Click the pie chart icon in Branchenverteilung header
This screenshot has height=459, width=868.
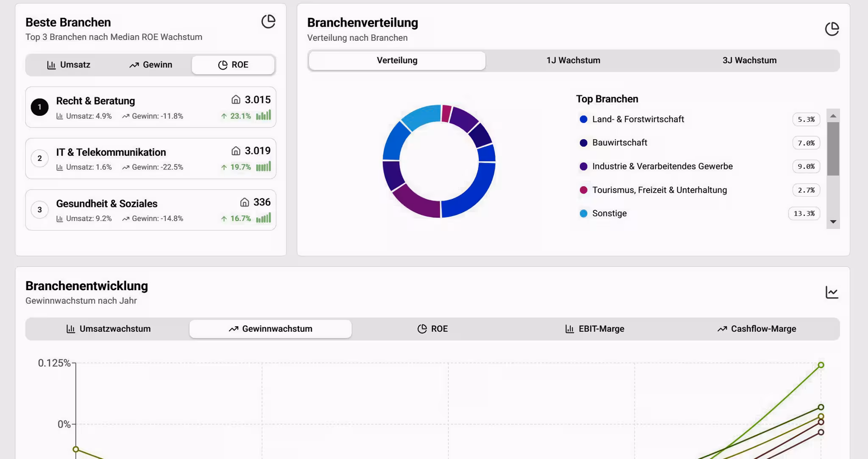point(832,28)
